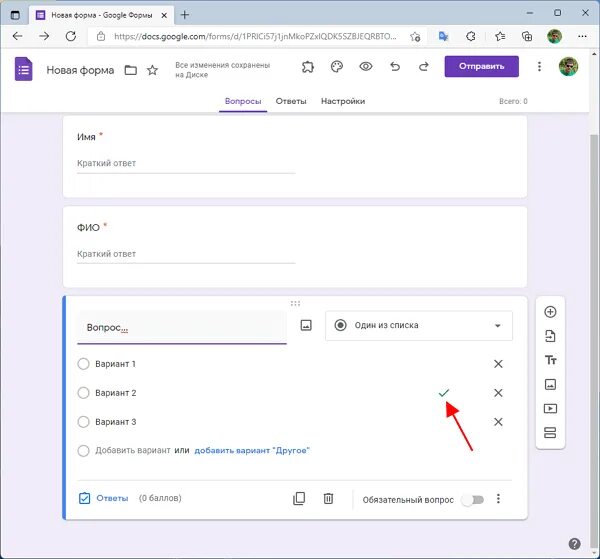The image size is (600, 559).
Task: Switch to Ответы tab
Action: [x=291, y=101]
